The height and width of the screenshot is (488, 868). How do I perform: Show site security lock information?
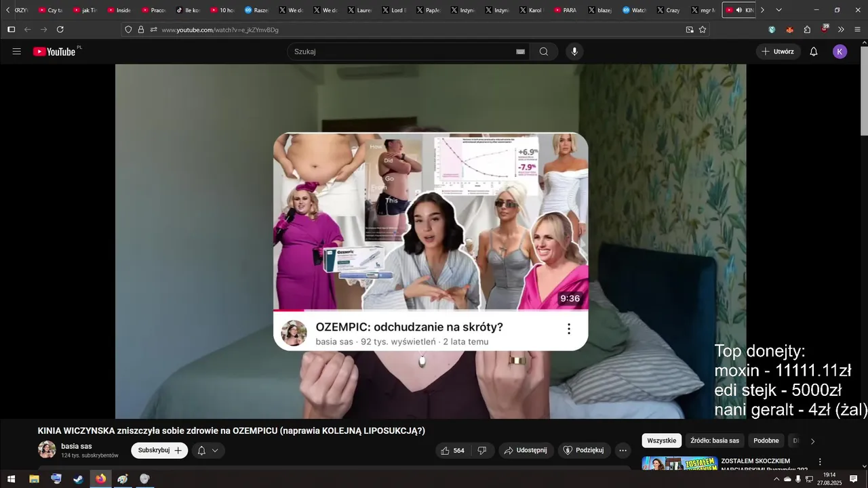pos(141,30)
